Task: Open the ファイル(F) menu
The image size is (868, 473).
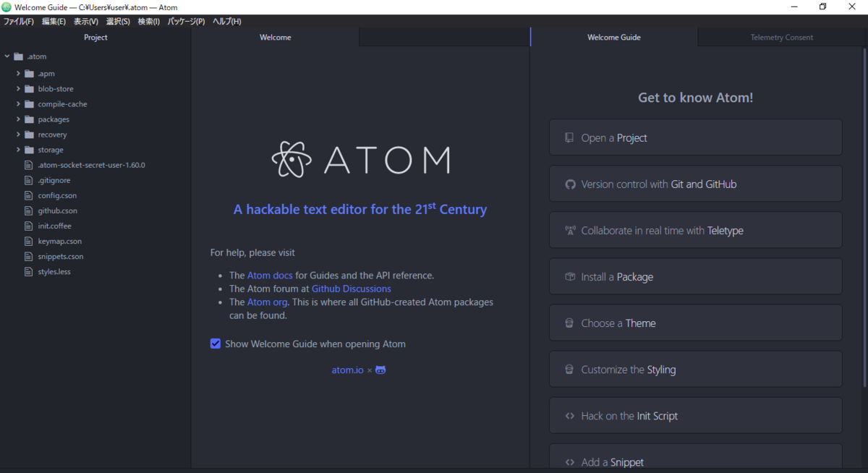Action: tap(19, 22)
